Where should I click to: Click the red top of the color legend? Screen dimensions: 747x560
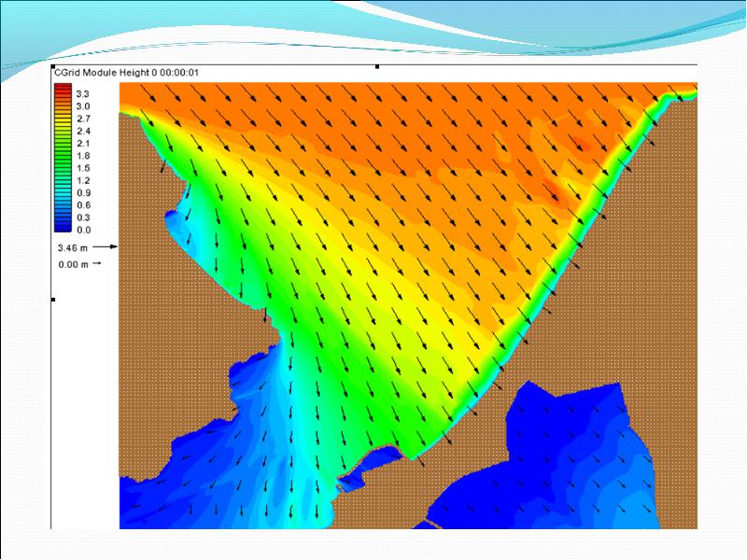point(63,89)
